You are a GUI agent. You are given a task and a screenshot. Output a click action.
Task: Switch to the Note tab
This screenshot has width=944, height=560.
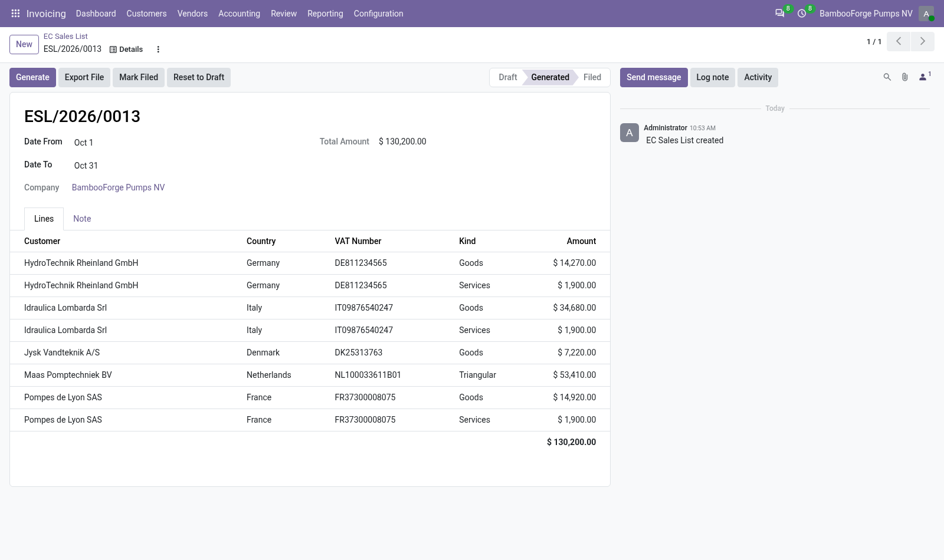coord(82,219)
